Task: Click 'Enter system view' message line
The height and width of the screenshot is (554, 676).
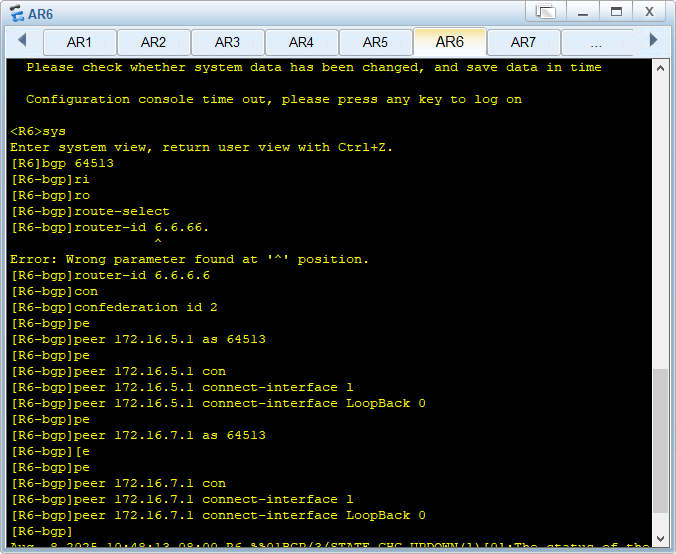Action: point(201,147)
